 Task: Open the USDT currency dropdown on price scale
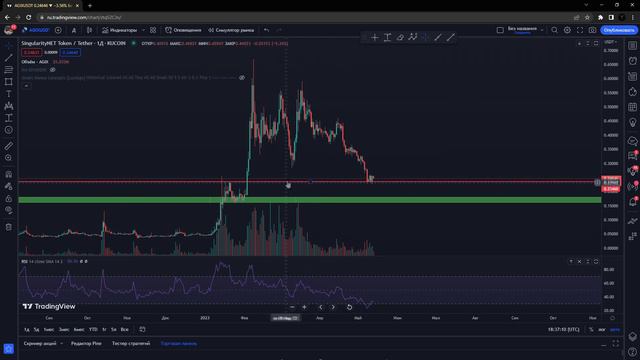611,42
